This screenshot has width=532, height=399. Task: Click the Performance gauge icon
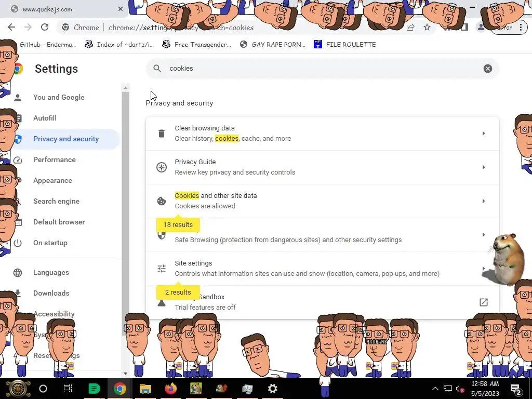pyautogui.click(x=18, y=160)
